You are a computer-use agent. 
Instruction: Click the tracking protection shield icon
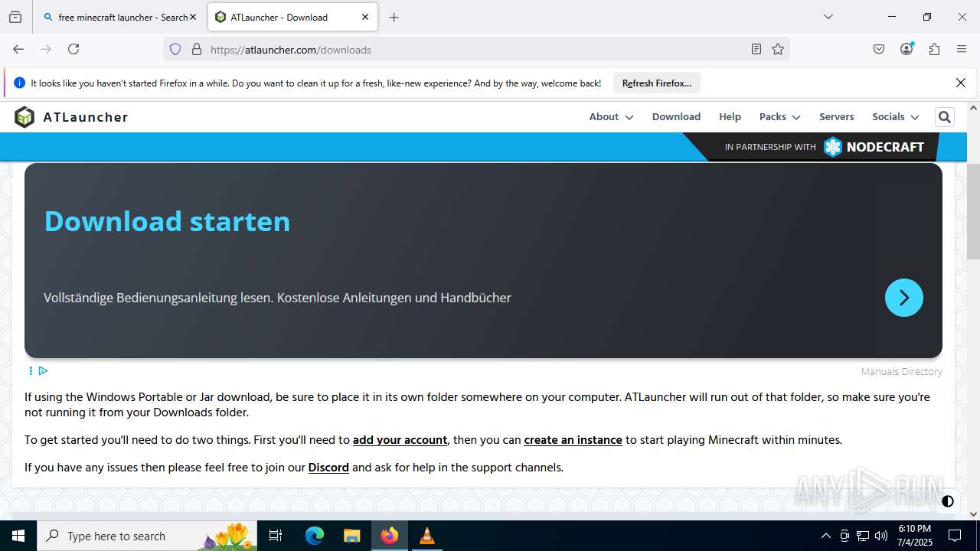tap(175, 50)
